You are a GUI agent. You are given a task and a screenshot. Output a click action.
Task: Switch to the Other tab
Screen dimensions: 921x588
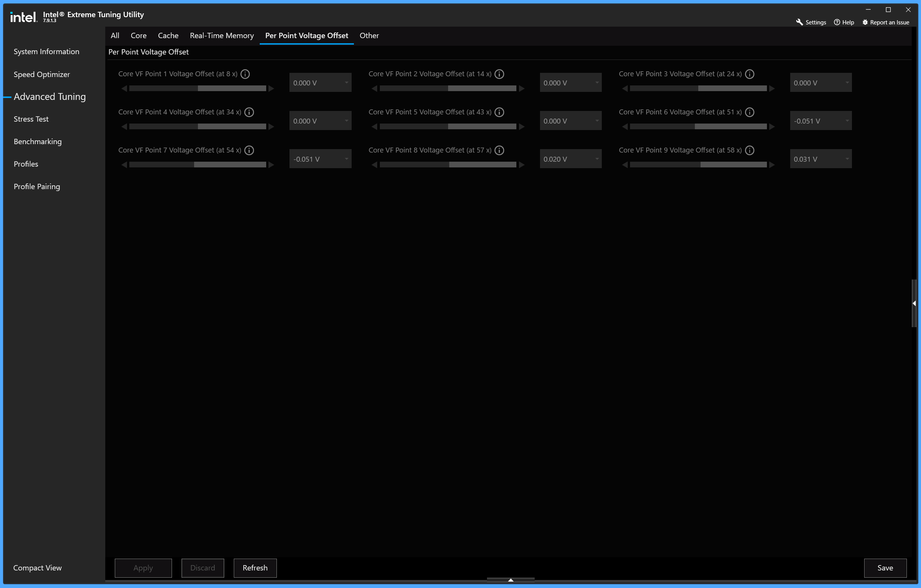[x=369, y=35]
